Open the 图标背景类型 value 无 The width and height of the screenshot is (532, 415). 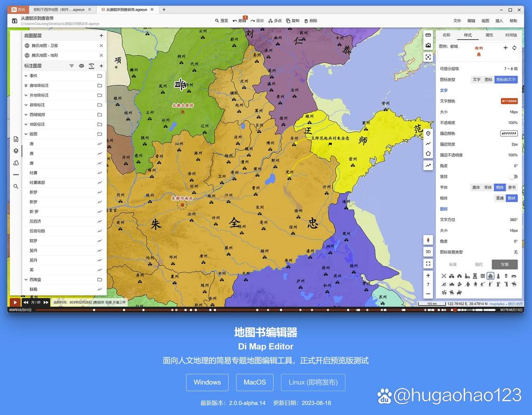coord(516,252)
